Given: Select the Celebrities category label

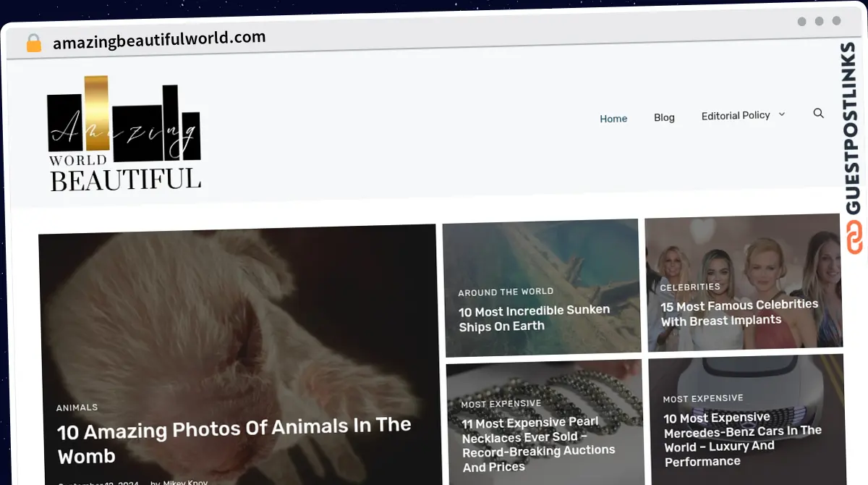Looking at the screenshot, I should tap(690, 287).
